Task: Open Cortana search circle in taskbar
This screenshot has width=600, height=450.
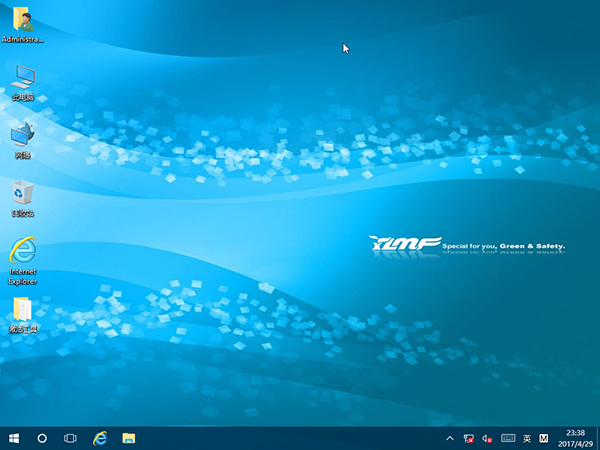Action: (x=42, y=438)
